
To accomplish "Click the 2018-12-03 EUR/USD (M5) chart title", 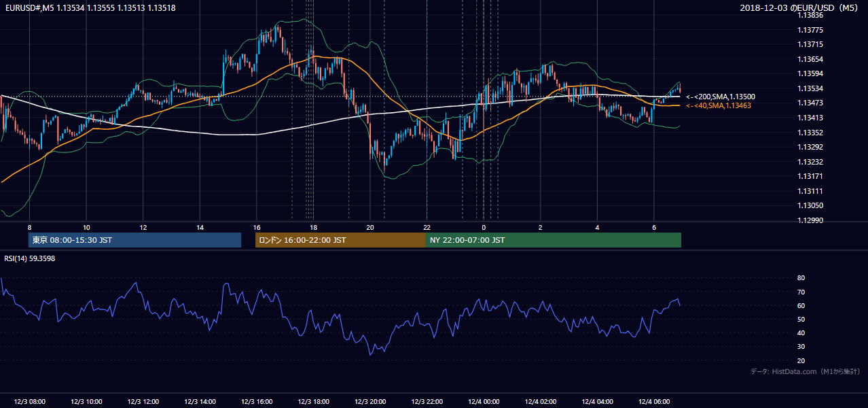I will pyautogui.click(x=800, y=7).
